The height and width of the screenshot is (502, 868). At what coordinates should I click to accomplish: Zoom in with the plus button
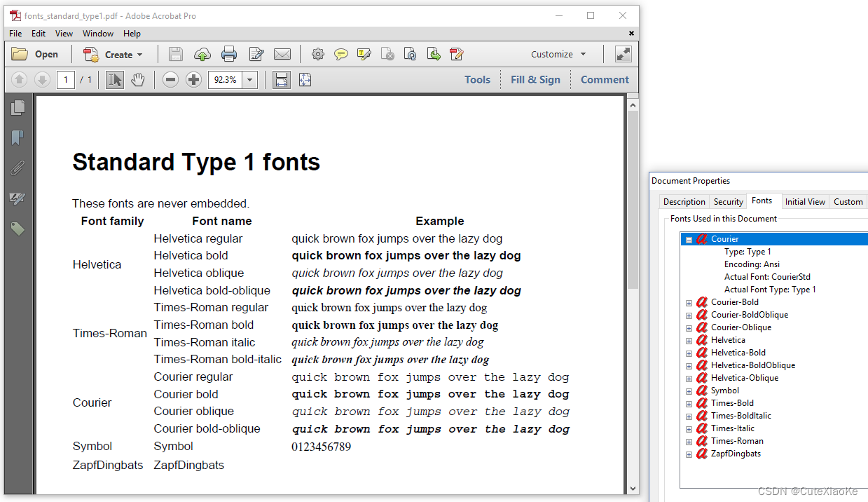pyautogui.click(x=193, y=80)
